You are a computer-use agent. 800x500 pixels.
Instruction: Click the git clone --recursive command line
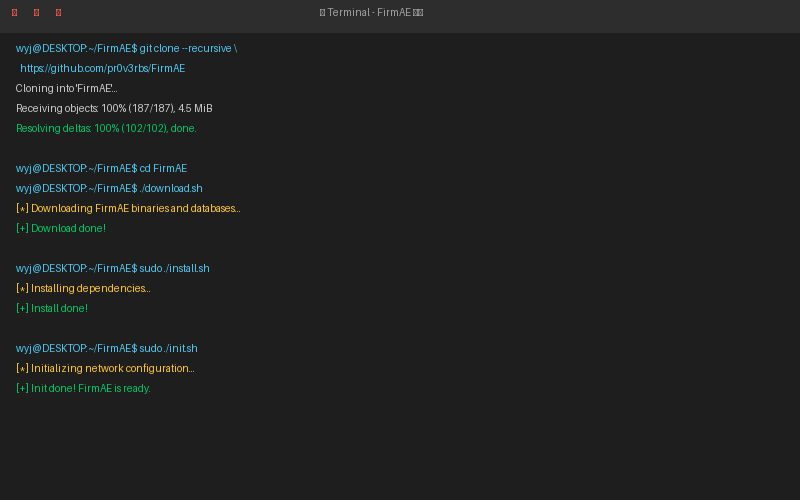[127, 48]
